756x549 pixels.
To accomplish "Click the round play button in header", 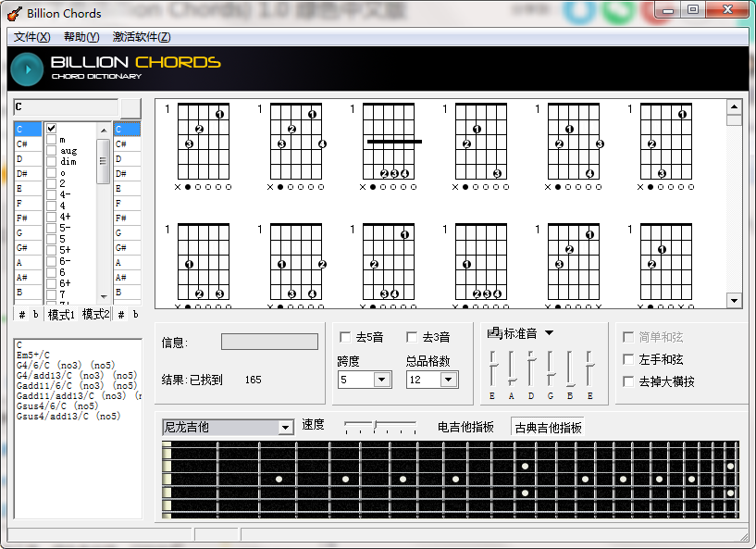I will point(27,69).
